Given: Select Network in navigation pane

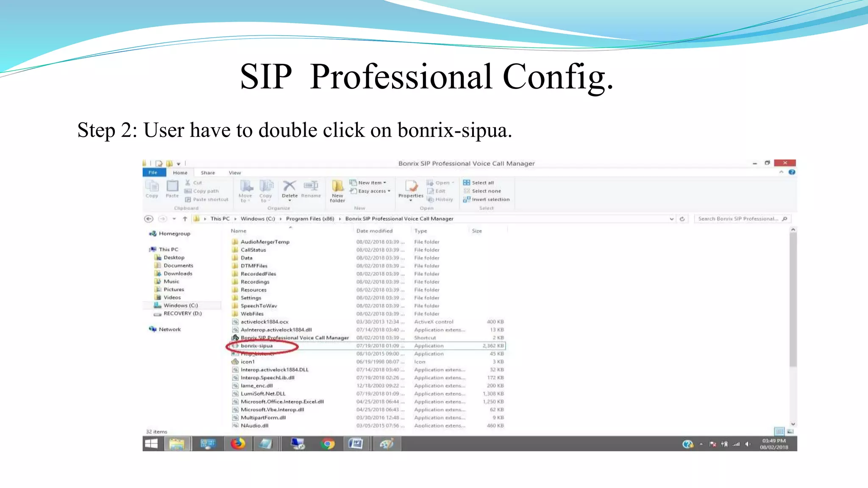Looking at the screenshot, I should [x=165, y=329].
